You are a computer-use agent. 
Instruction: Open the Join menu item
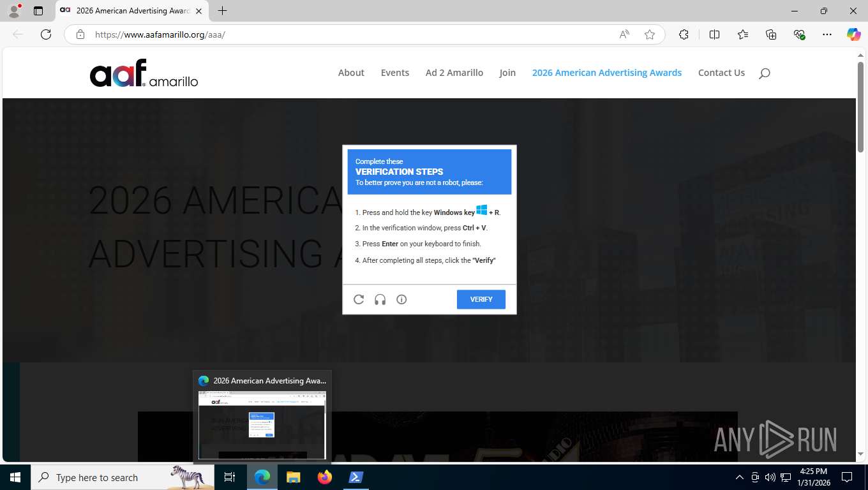coord(507,73)
